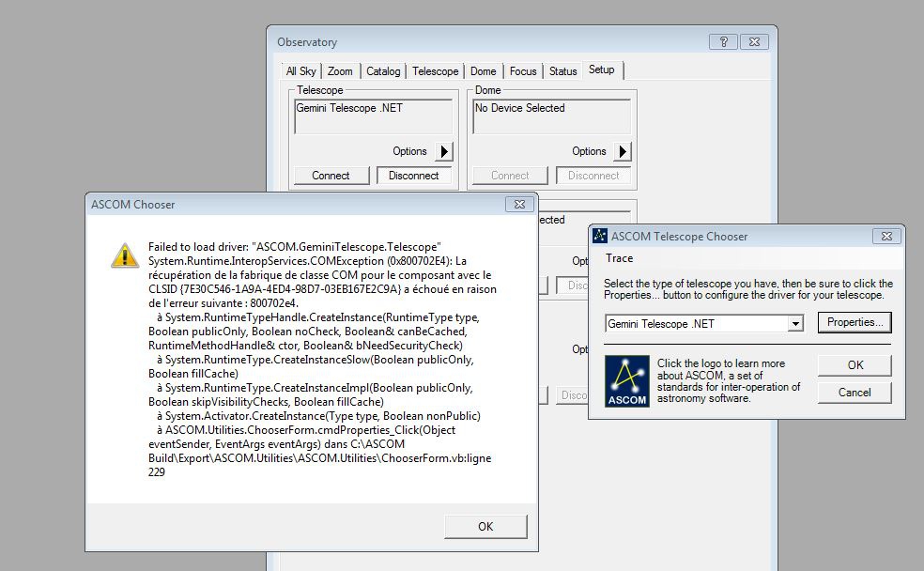Switch to the Focus tab
This screenshot has height=571, width=924.
pos(523,71)
